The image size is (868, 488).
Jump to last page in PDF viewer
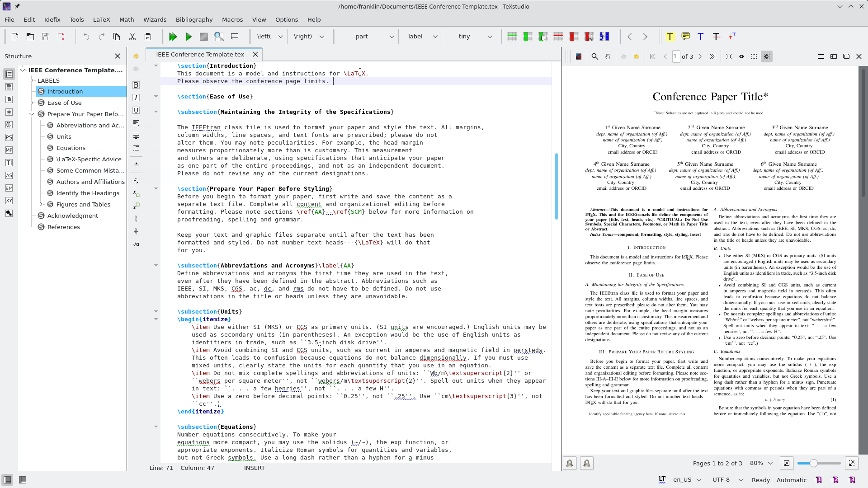coord(712,56)
